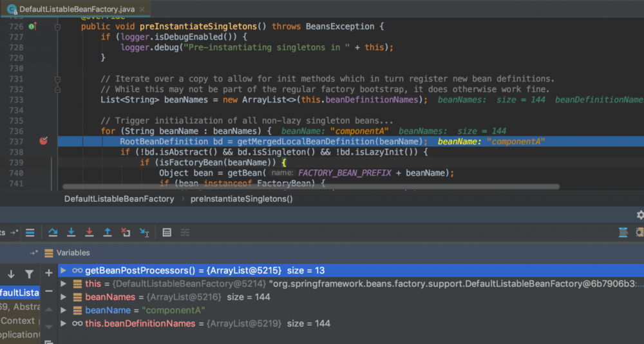Click the Step Into icon
Screen dimensions: 644x344
[x=71, y=232]
